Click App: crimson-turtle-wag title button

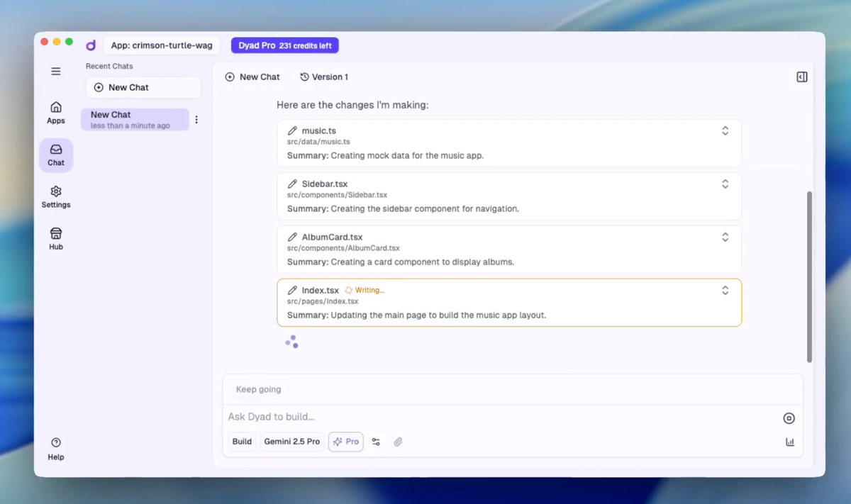coord(162,45)
